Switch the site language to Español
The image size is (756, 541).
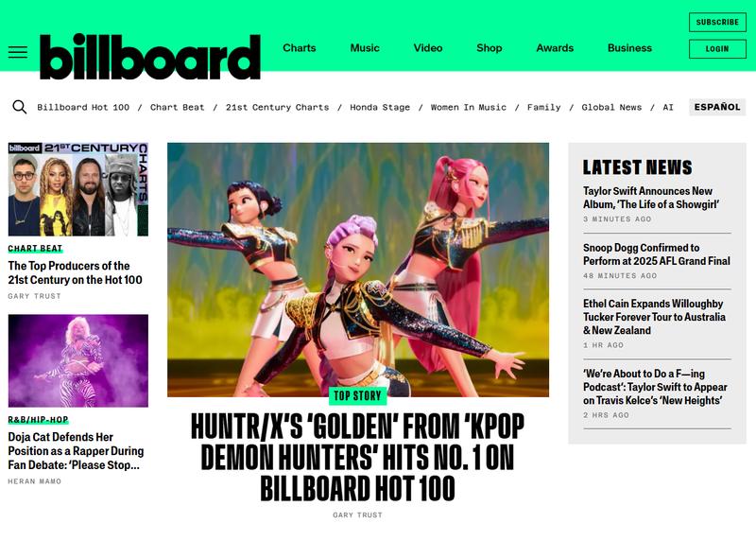coord(717,107)
